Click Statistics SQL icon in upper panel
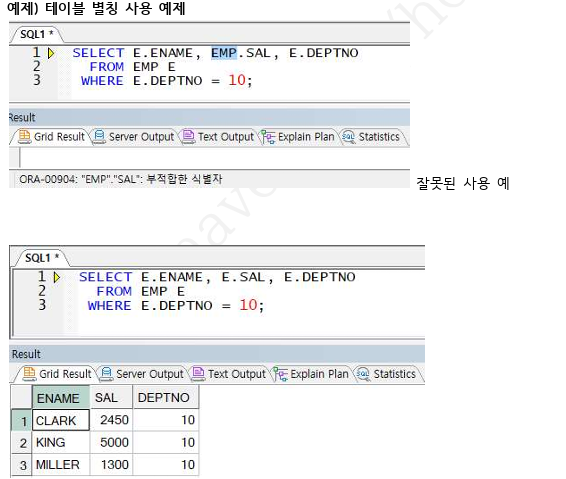This screenshot has height=479, width=566. click(348, 137)
